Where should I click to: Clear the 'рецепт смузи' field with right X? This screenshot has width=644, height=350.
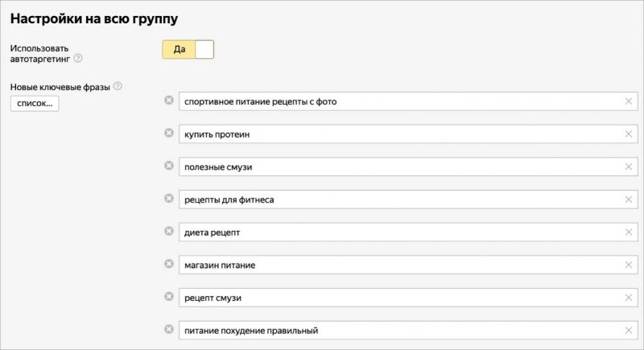pos(628,298)
